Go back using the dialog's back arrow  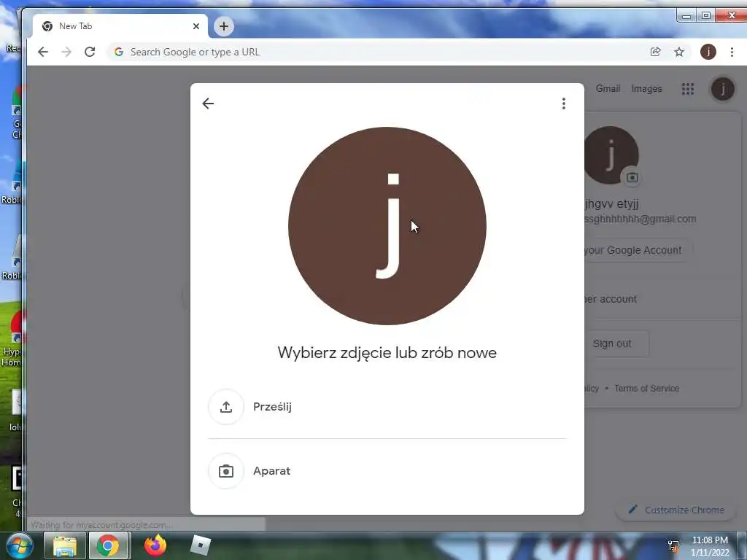(208, 104)
